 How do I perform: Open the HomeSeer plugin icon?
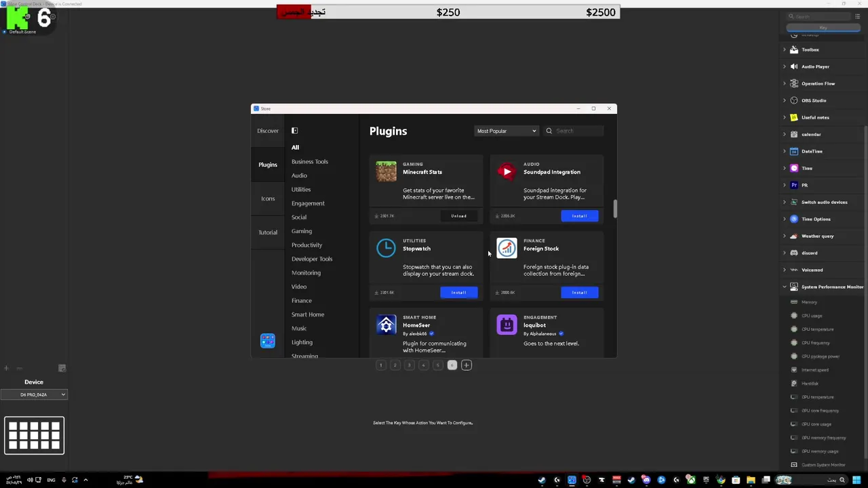click(386, 325)
